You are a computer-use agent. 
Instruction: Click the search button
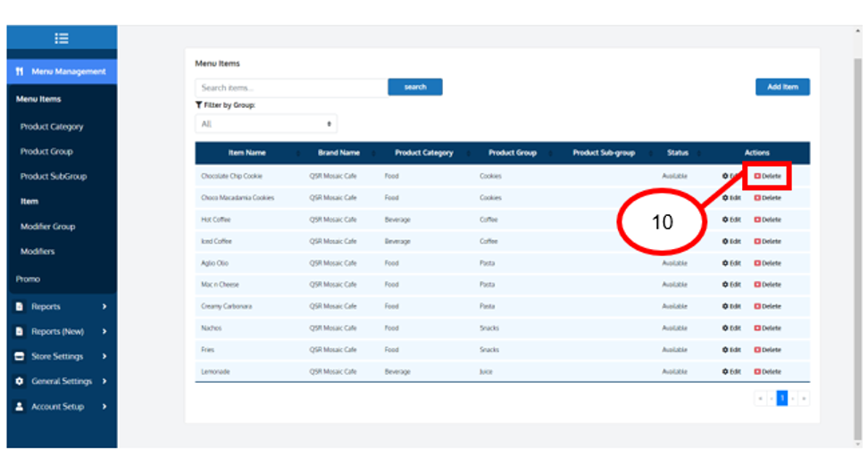tap(415, 87)
